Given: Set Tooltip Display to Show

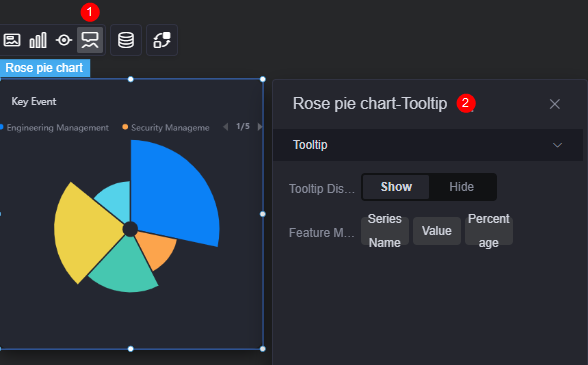Looking at the screenshot, I should pos(396,187).
